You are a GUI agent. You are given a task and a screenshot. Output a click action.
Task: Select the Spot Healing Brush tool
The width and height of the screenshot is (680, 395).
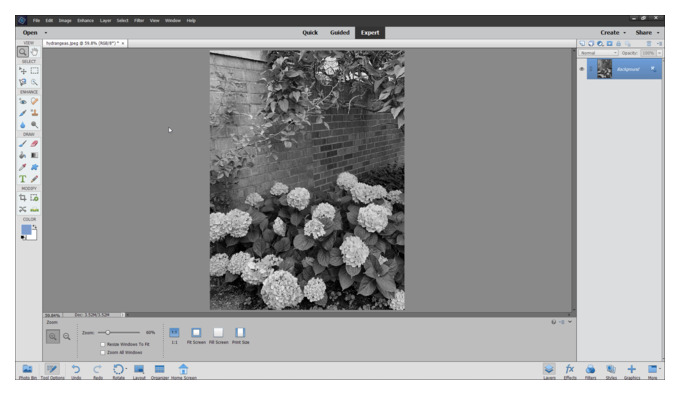(x=35, y=101)
